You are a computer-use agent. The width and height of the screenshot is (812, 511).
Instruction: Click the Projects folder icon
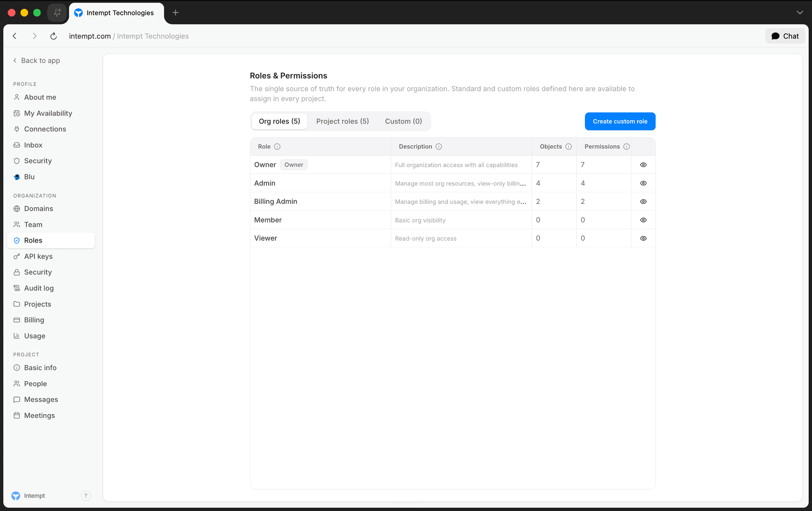(17, 304)
